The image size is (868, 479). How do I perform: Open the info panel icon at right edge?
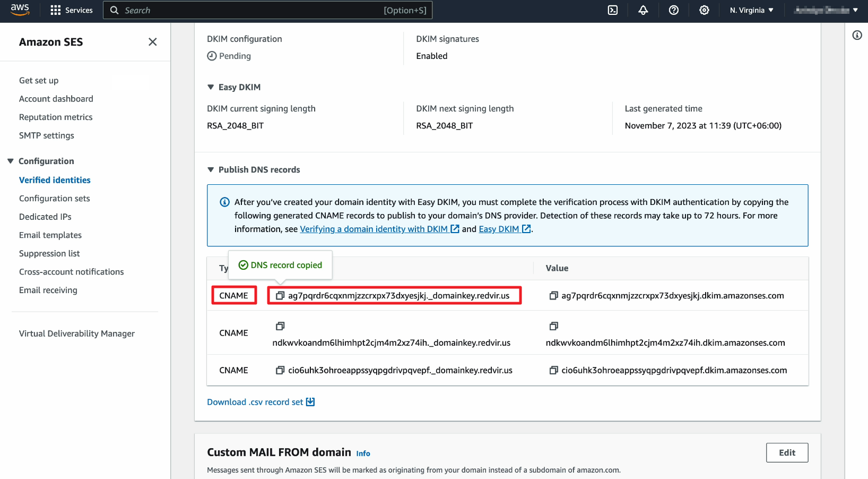tap(857, 35)
